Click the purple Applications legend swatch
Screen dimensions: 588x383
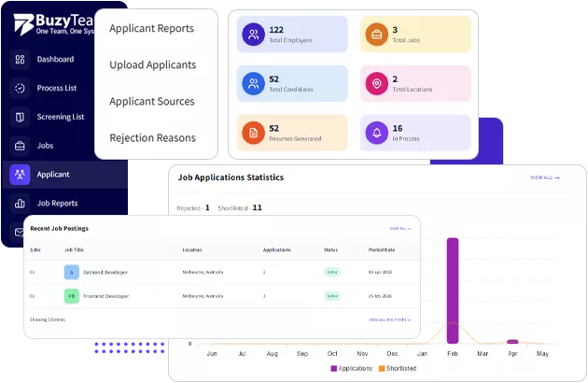click(x=334, y=369)
